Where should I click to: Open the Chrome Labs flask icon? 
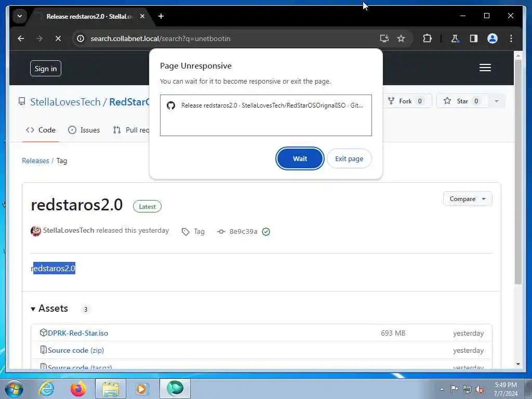coord(455,38)
